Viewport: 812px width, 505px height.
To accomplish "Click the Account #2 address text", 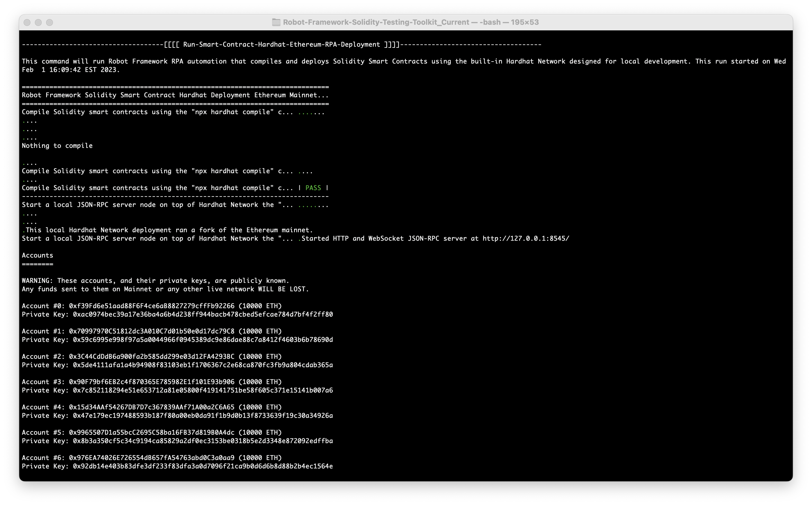I will click(x=151, y=357).
